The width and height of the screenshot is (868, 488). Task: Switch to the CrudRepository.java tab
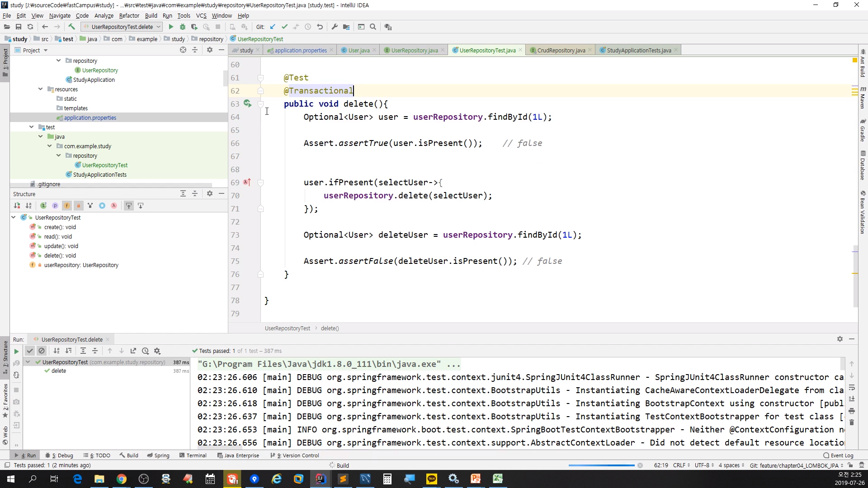click(x=561, y=50)
